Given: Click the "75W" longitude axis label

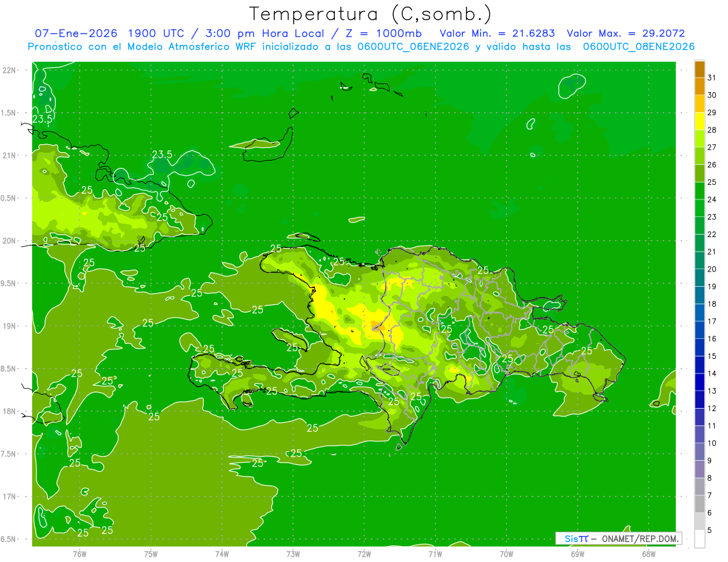Looking at the screenshot, I should tap(151, 554).
